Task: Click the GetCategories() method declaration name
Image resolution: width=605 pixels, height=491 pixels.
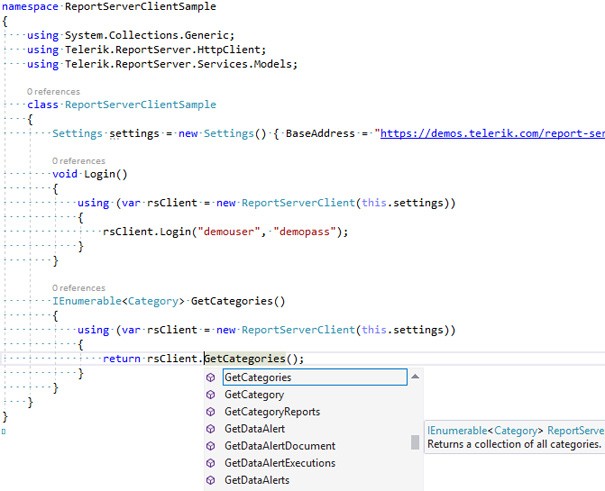Action: 238,301
